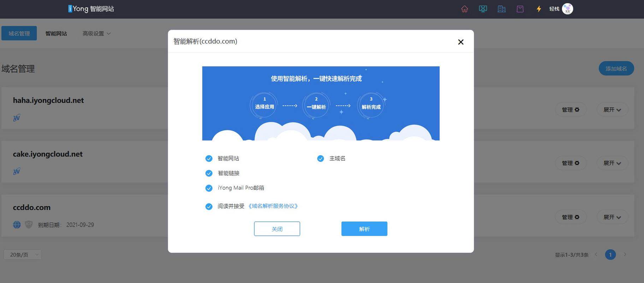Switch to the 域名管理 tab
This screenshot has height=283, width=644.
19,33
